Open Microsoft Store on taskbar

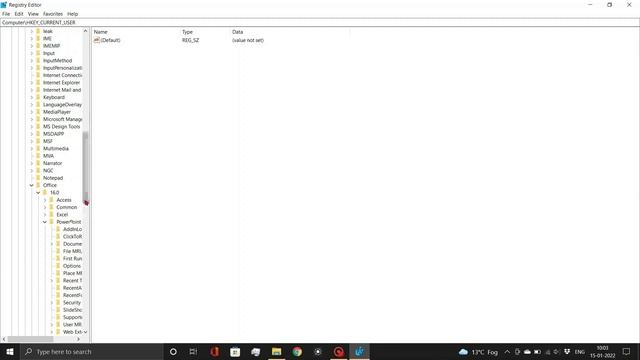point(235,352)
